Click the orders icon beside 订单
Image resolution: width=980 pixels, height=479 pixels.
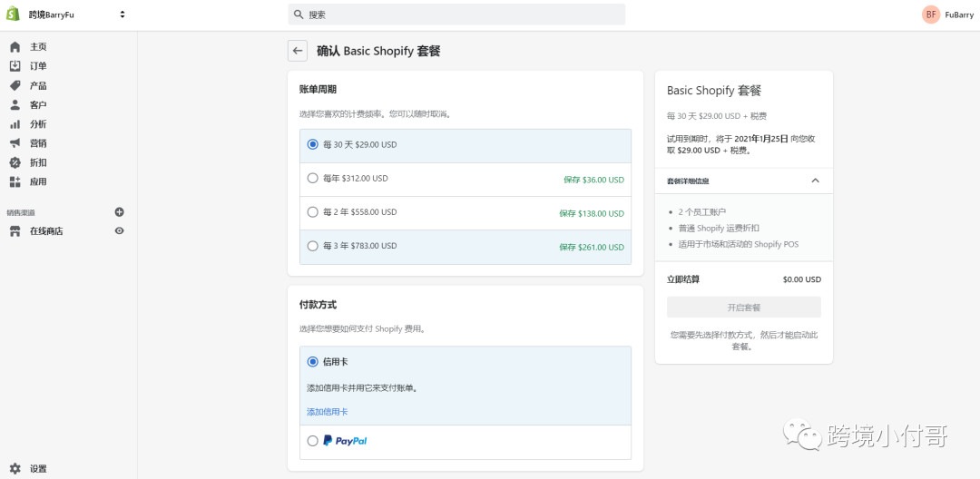[15, 66]
